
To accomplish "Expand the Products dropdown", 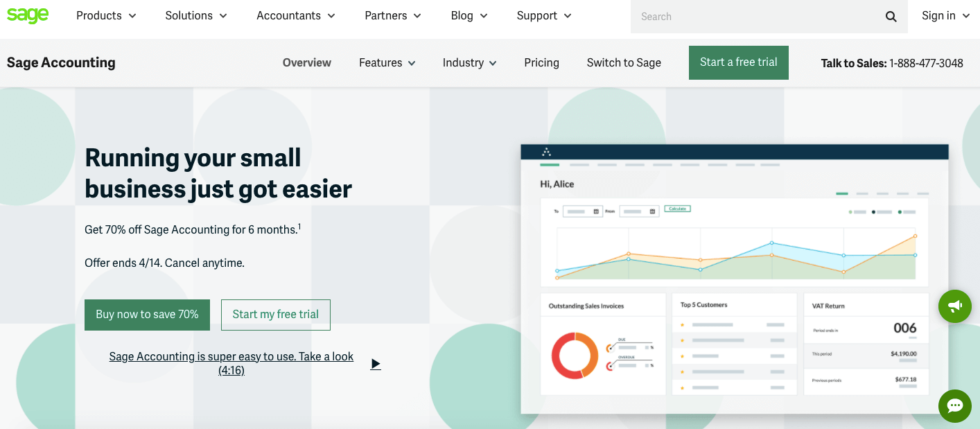I will [x=106, y=15].
